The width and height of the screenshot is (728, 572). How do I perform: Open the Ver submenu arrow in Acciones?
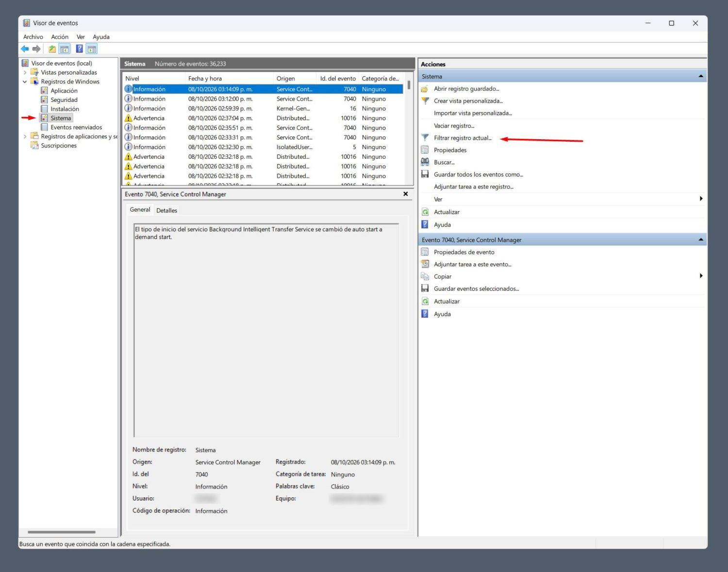tap(701, 199)
